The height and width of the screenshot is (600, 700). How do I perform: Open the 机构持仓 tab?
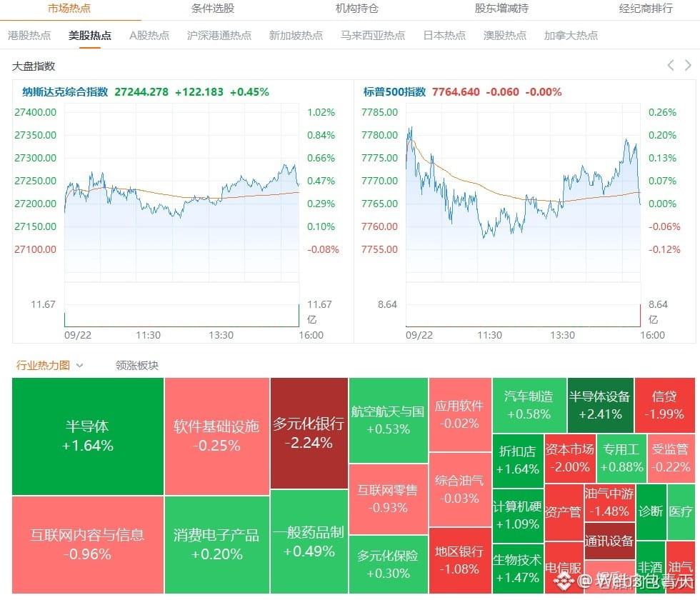pos(356,9)
